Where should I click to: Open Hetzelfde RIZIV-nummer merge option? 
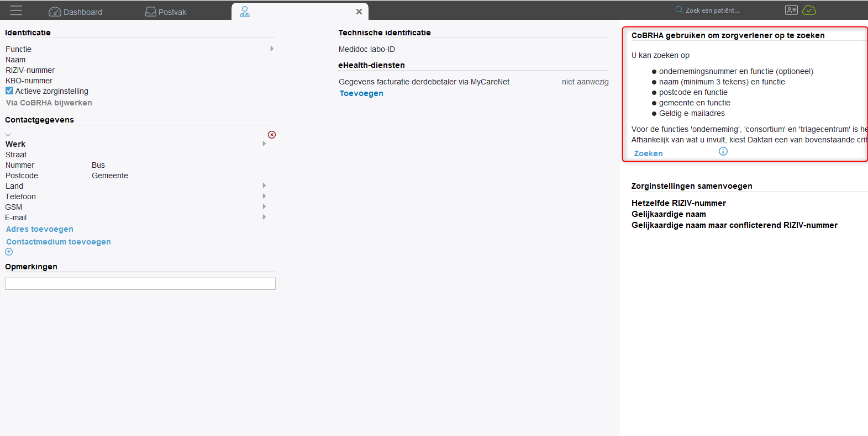coord(678,203)
